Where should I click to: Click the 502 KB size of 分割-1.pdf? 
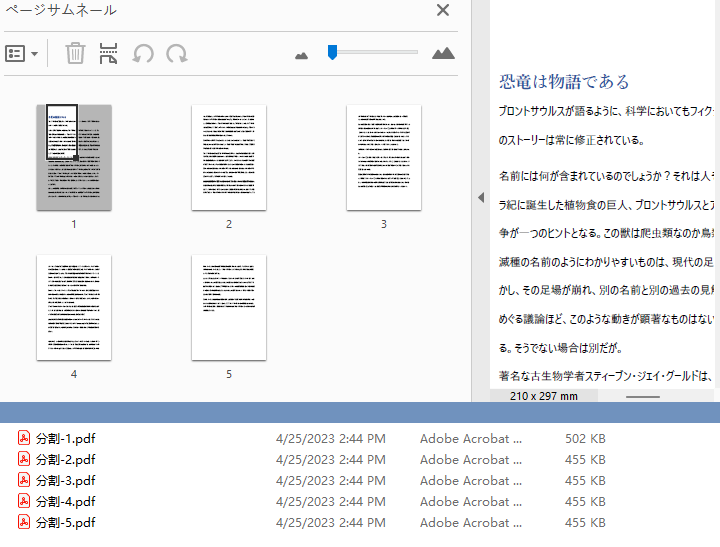coord(585,439)
